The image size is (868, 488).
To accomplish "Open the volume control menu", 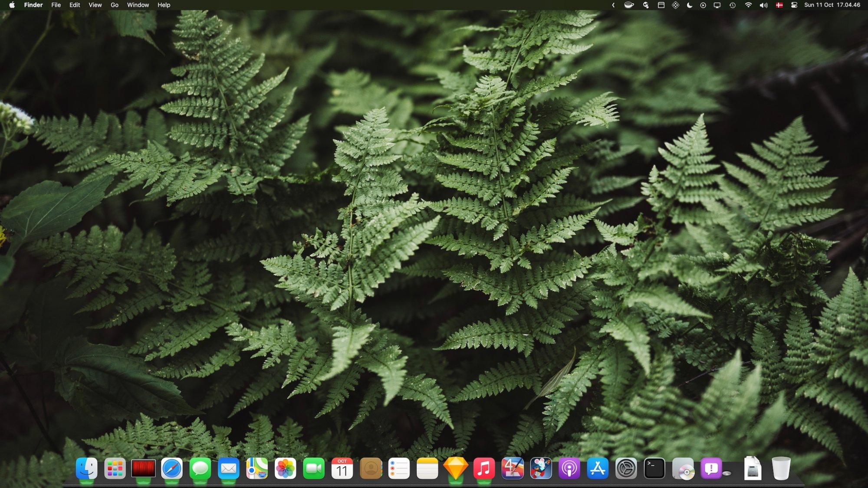I will point(764,5).
